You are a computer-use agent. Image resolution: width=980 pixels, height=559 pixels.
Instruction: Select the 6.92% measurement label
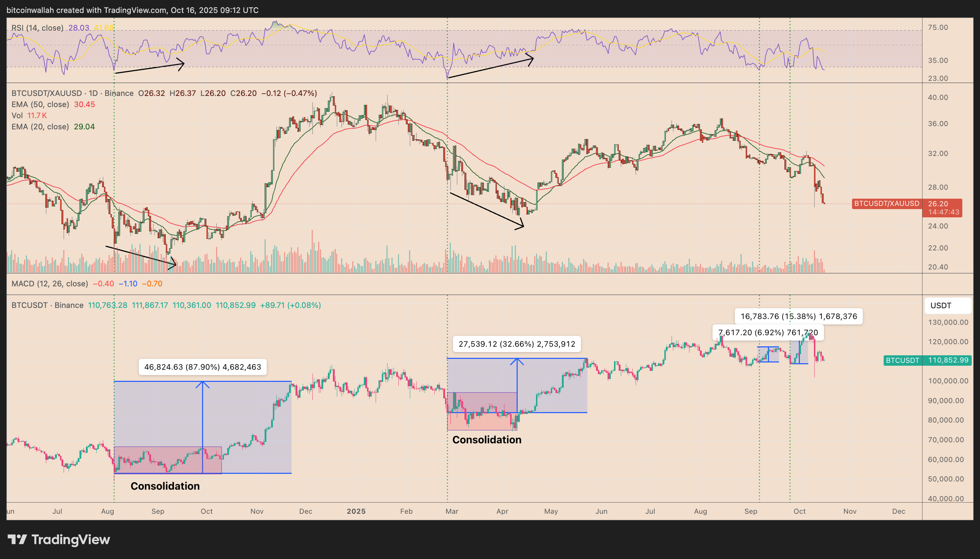point(768,332)
